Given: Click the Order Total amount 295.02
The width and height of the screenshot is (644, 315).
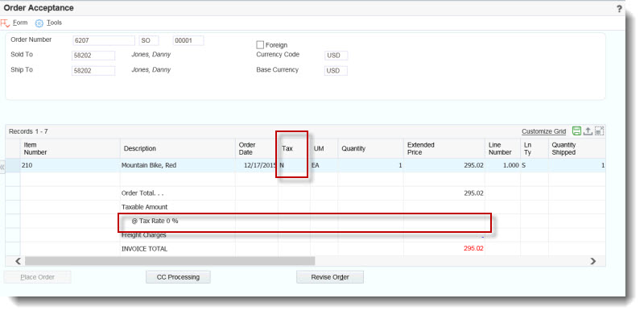Looking at the screenshot, I should 473,193.
